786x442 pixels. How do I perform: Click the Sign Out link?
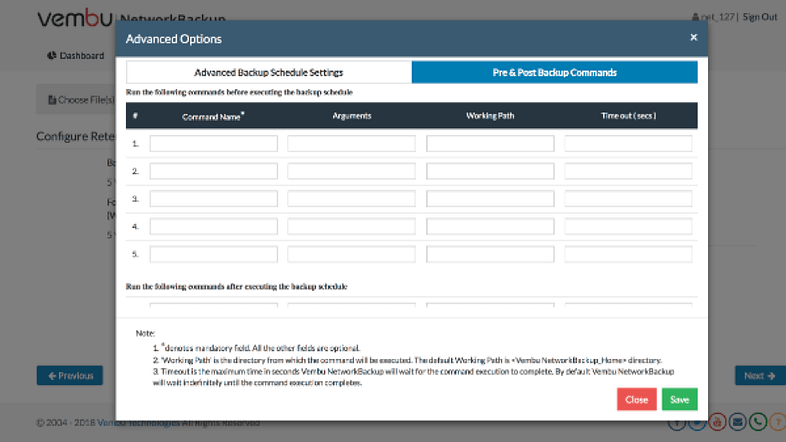click(760, 17)
